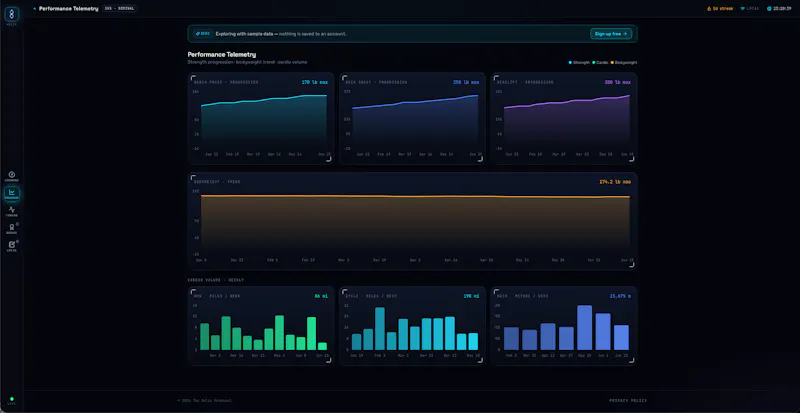Click the Bodyweight trend chart
The height and width of the screenshot is (413, 800).
412,221
